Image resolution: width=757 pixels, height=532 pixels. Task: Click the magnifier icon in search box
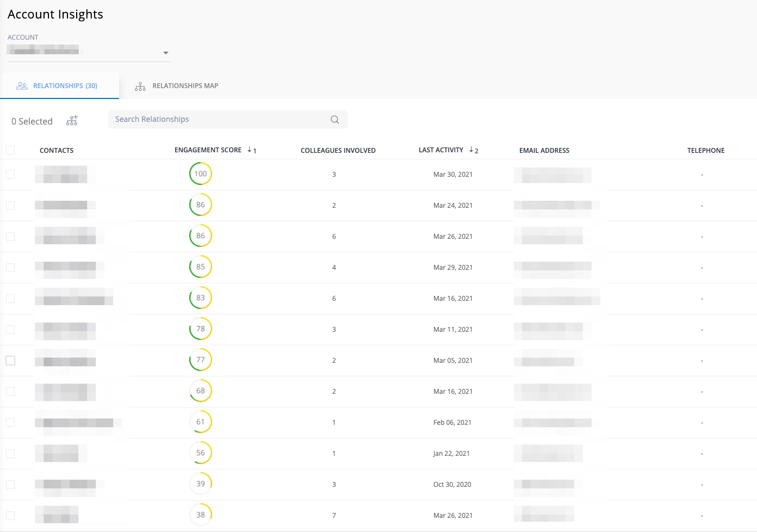pyautogui.click(x=335, y=120)
